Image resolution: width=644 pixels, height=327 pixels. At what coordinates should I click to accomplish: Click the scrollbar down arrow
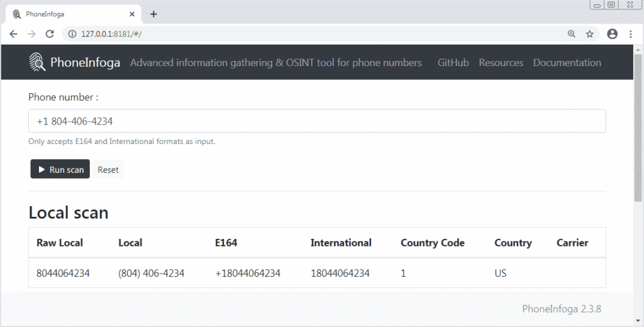coord(638,321)
